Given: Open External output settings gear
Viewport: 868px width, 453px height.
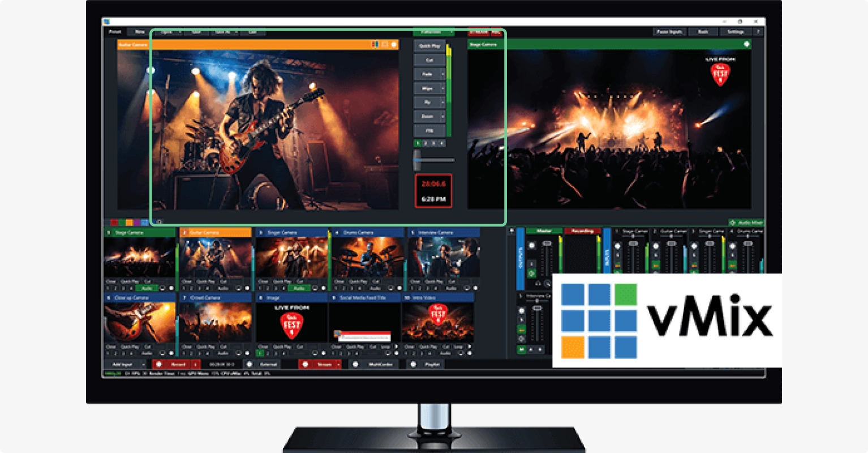Looking at the screenshot, I should (249, 365).
